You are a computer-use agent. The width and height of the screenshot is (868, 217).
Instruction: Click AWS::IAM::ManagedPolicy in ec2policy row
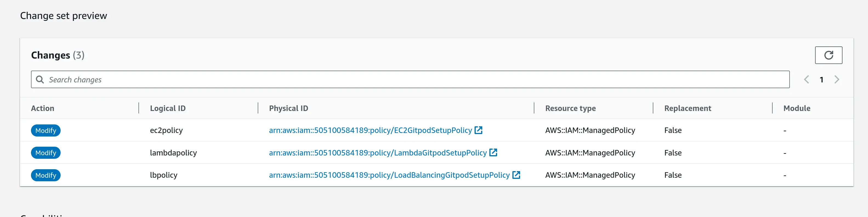coord(590,130)
